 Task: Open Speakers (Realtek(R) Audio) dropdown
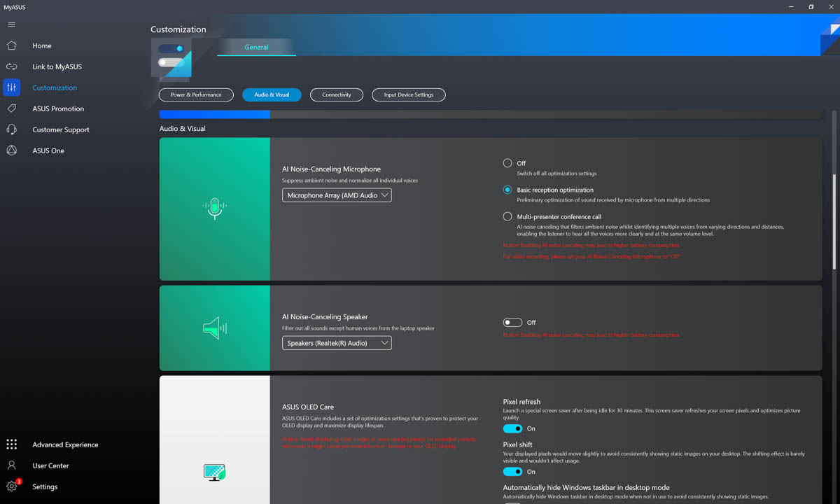coord(337,343)
